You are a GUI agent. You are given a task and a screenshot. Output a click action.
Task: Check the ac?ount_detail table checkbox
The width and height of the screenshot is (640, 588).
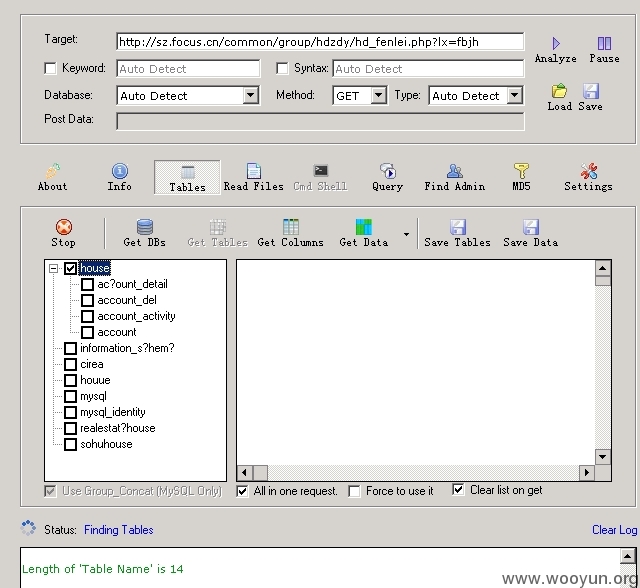pyautogui.click(x=87, y=284)
